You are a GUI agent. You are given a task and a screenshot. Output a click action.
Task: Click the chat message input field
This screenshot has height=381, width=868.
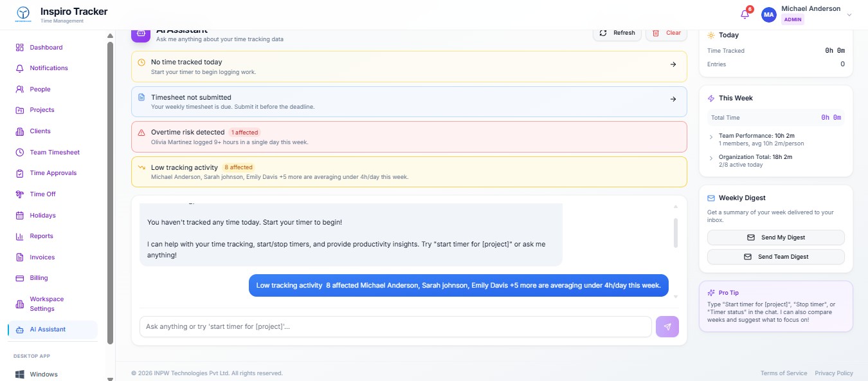(x=394, y=326)
